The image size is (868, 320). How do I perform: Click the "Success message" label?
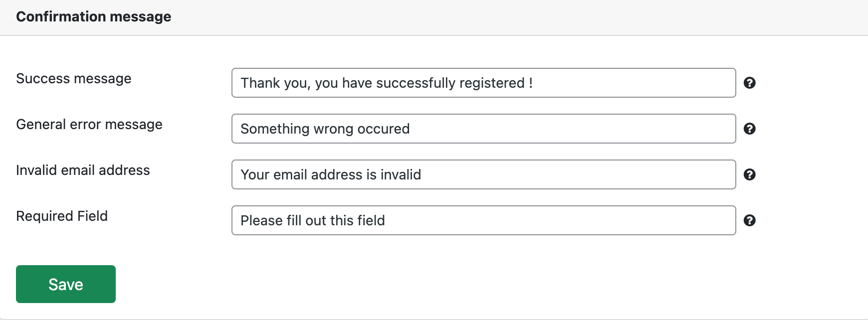coord(74,79)
